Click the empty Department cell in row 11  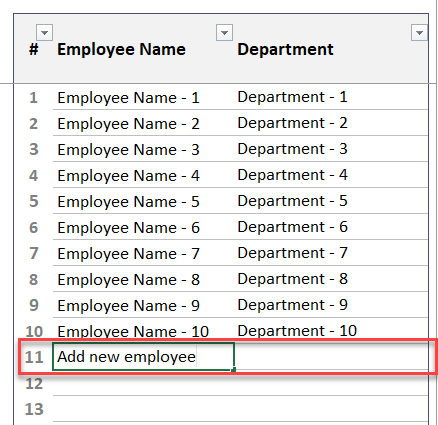pos(331,357)
